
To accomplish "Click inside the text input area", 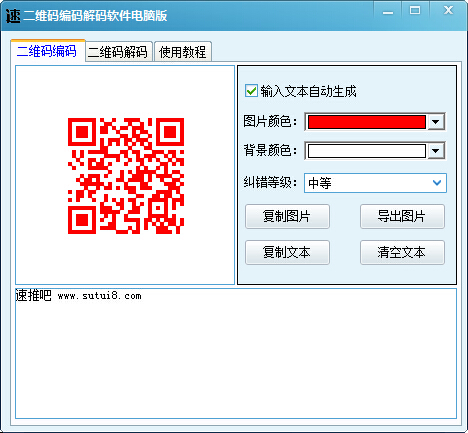I will coord(236,353).
